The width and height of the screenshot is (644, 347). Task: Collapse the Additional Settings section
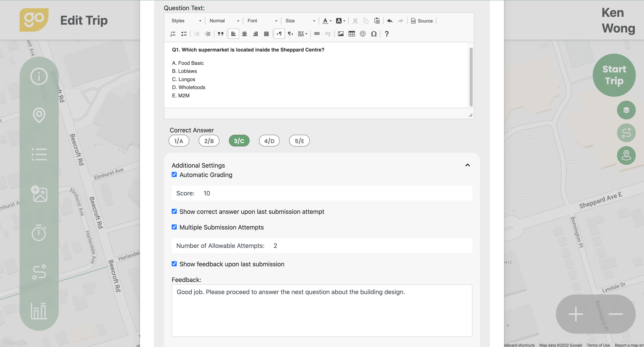tap(467, 165)
